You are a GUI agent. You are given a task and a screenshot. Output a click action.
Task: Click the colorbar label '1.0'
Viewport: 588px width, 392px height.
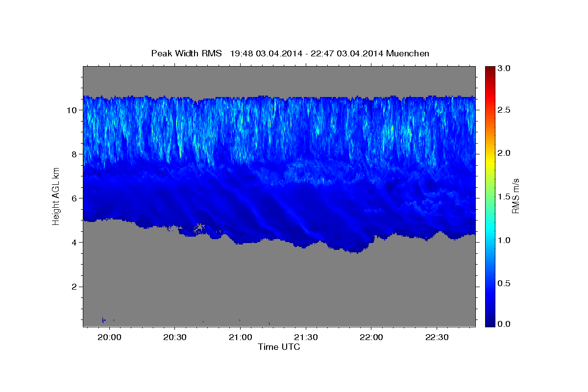[x=505, y=240]
